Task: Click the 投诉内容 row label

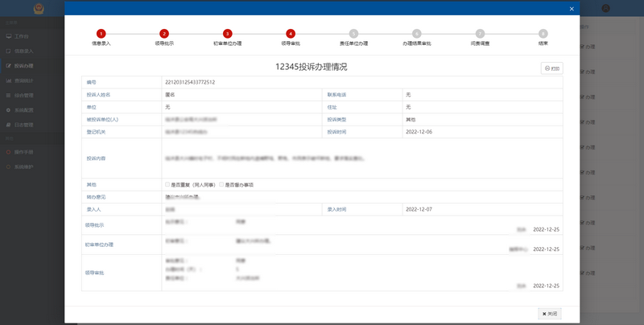Action: pyautogui.click(x=96, y=158)
